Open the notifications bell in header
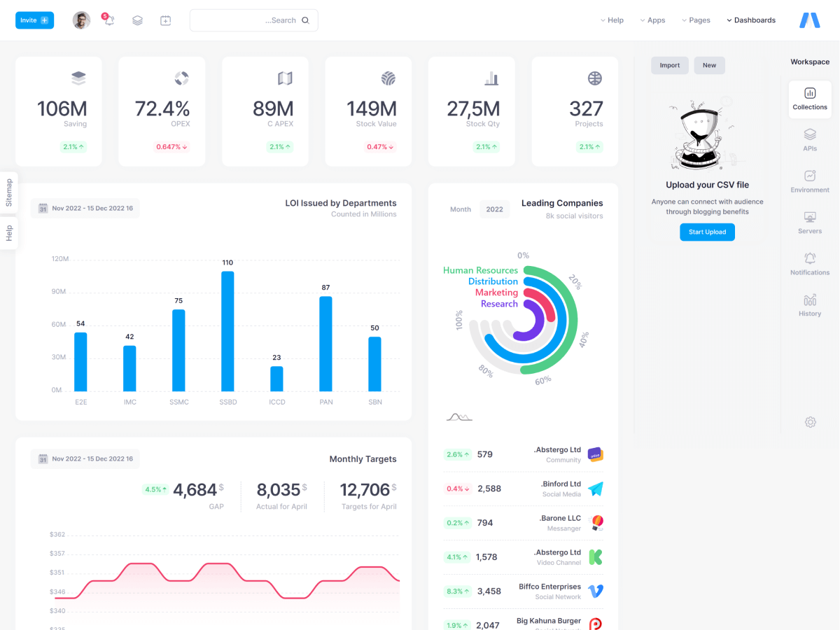The image size is (840, 630). coord(108,20)
